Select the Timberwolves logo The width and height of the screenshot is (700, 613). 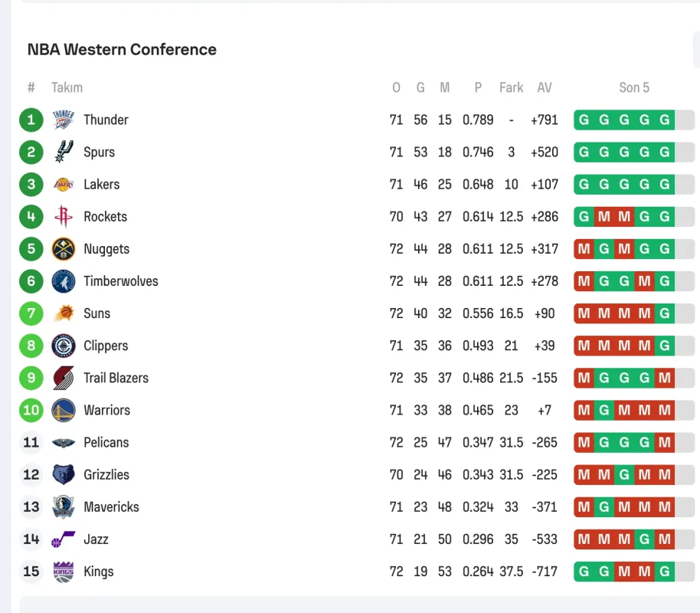click(x=63, y=281)
